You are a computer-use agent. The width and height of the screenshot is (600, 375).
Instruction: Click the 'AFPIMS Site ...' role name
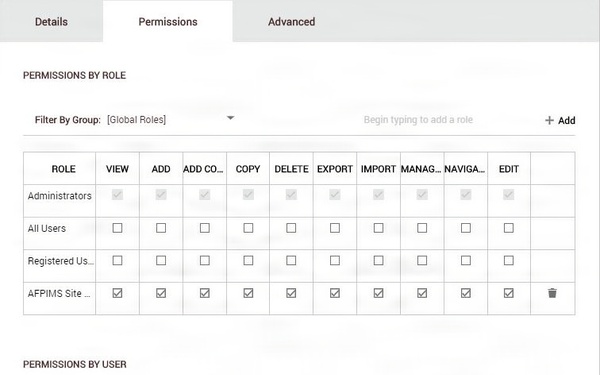(59, 293)
